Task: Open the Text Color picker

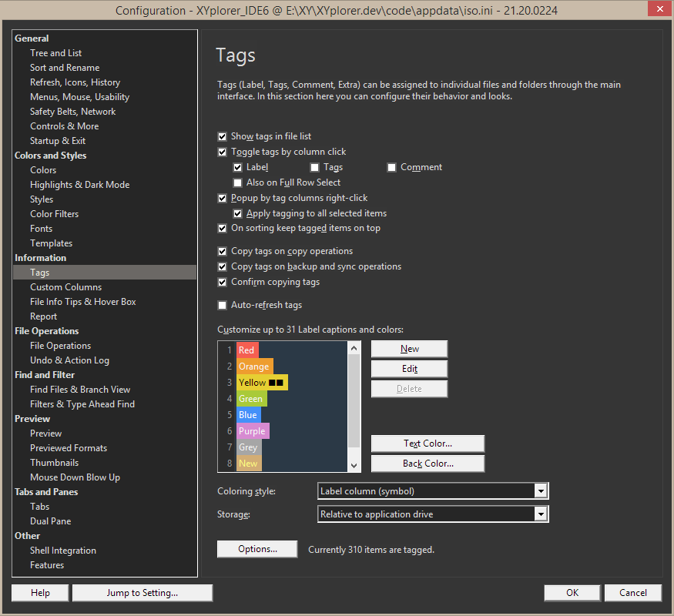Action: tap(428, 444)
